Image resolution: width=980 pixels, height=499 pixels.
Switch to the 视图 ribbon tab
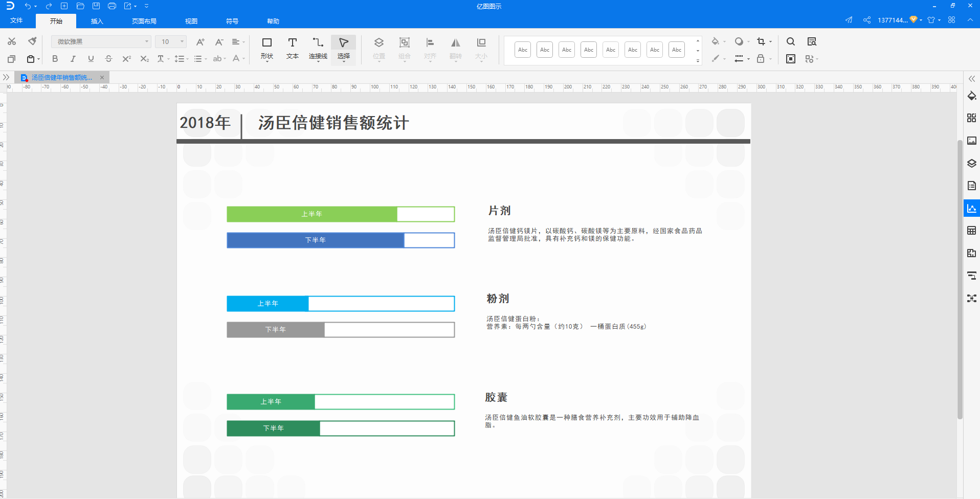pyautogui.click(x=191, y=21)
